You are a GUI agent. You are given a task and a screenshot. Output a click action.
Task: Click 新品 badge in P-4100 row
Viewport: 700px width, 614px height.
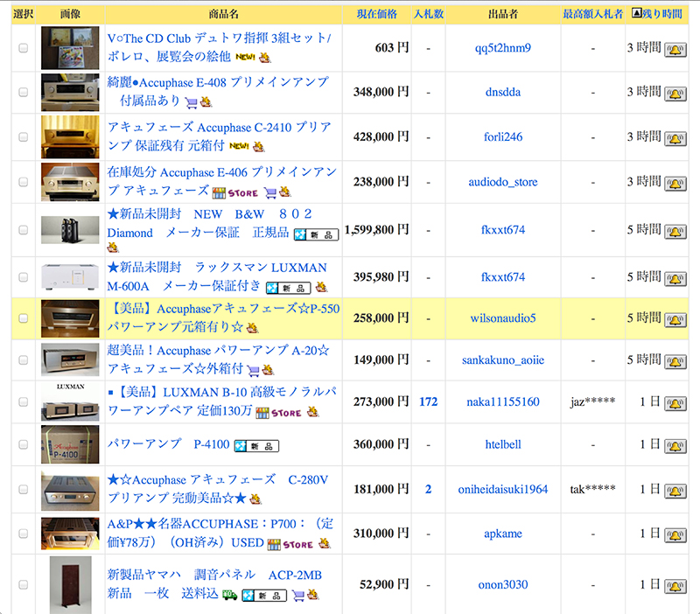(256, 446)
